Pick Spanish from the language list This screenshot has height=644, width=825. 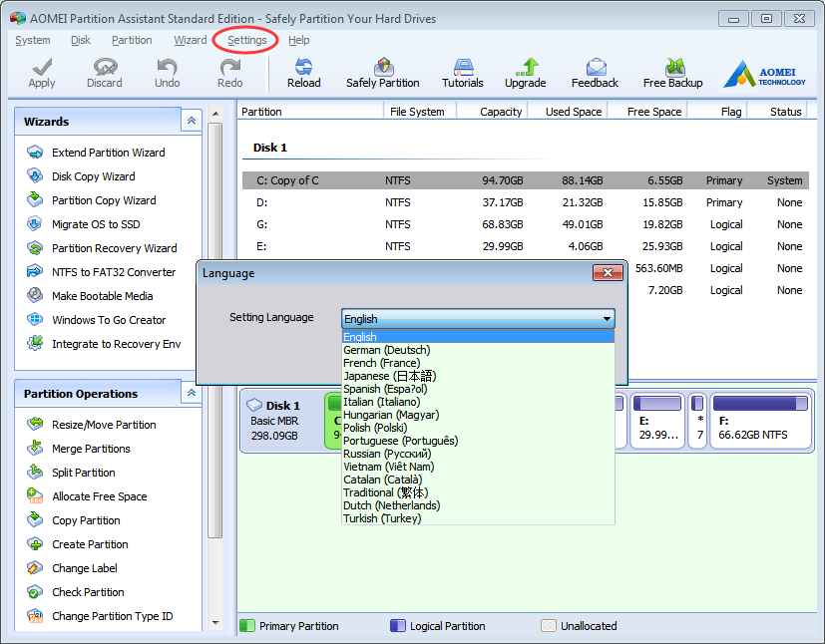click(x=478, y=389)
